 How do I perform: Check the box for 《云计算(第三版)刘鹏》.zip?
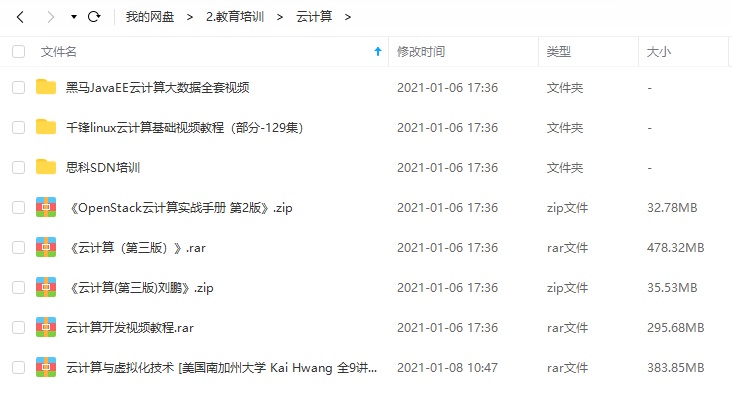point(18,288)
